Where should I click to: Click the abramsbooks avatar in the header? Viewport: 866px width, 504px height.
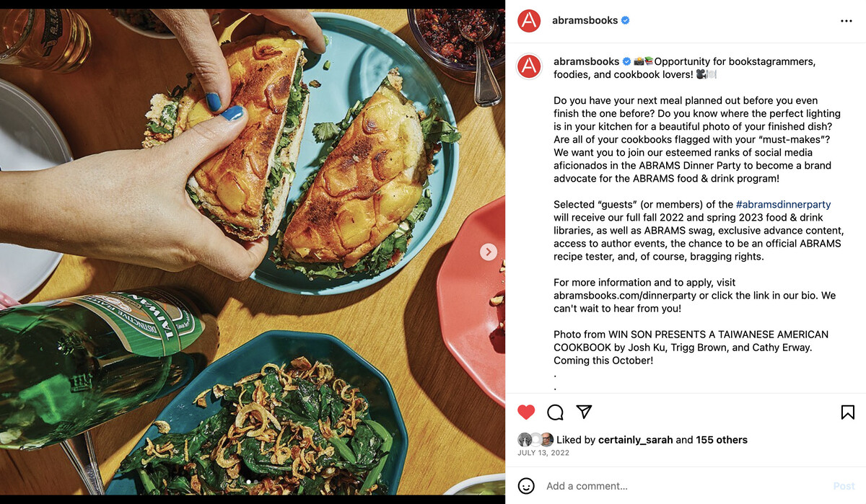click(529, 21)
